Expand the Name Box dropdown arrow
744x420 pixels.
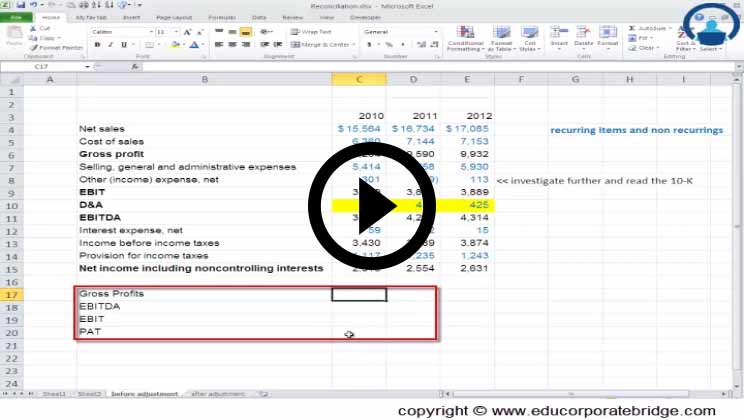(87, 67)
